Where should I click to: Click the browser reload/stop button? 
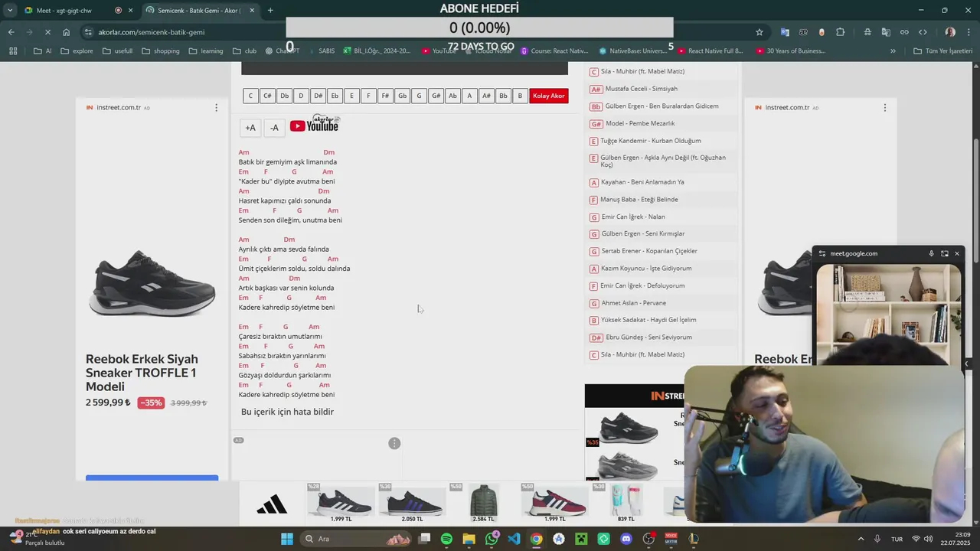coord(47,32)
